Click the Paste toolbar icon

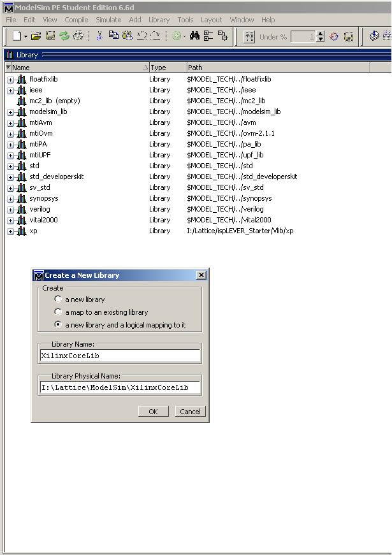click(x=127, y=36)
